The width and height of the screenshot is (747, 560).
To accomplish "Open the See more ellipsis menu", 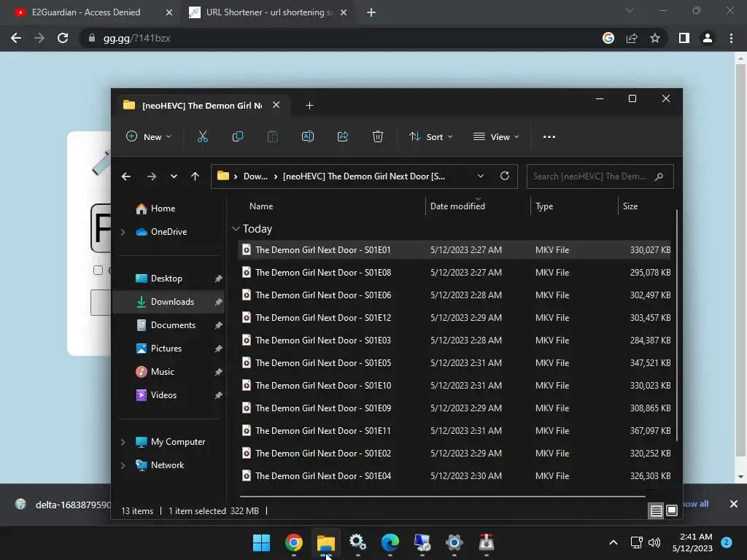I will [x=549, y=136].
